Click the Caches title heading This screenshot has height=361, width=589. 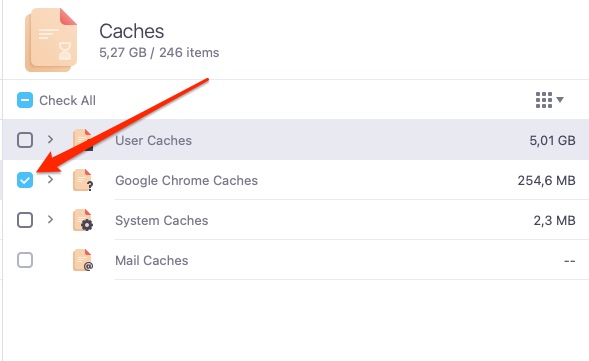click(x=131, y=31)
